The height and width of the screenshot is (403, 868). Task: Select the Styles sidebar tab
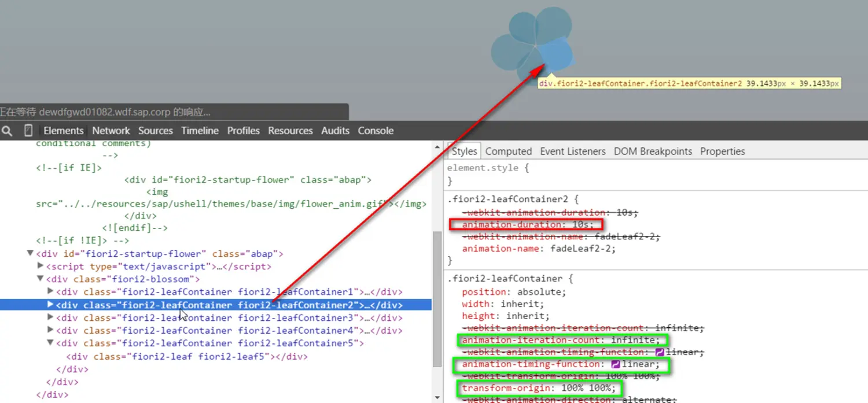tap(464, 151)
